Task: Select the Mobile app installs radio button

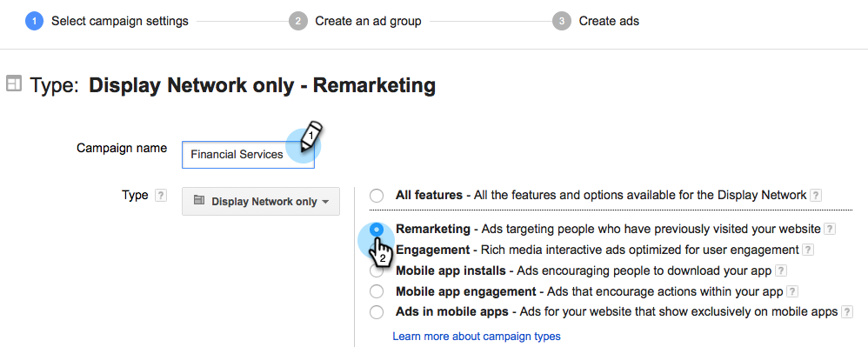Action: 377,271
